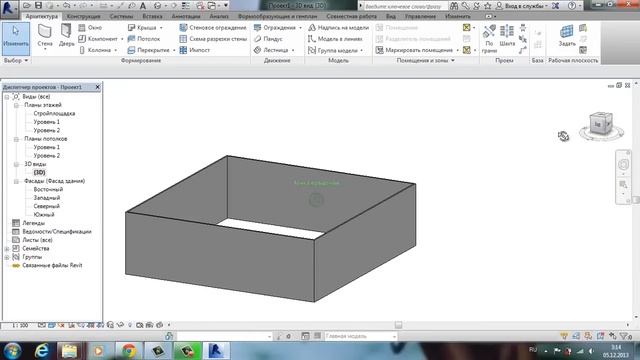Open the Главная модель combo box
Viewport: 640px width, 360px height.
361,336
